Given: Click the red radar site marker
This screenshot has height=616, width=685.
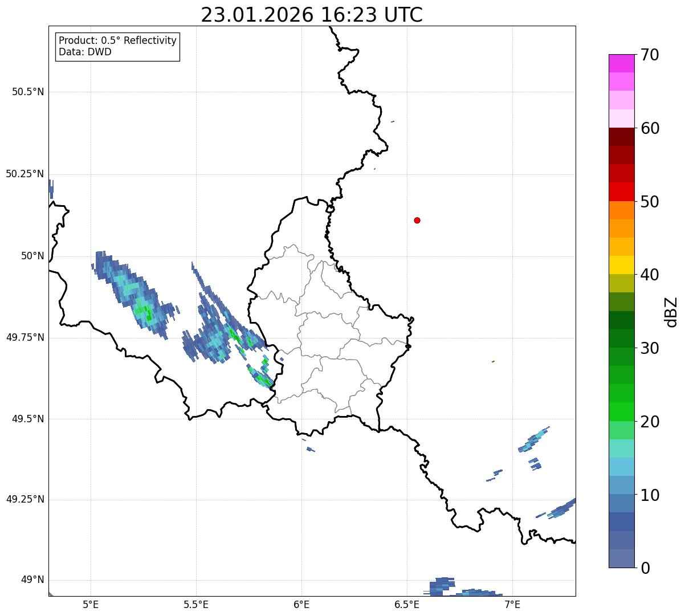Looking at the screenshot, I should click(x=417, y=220).
